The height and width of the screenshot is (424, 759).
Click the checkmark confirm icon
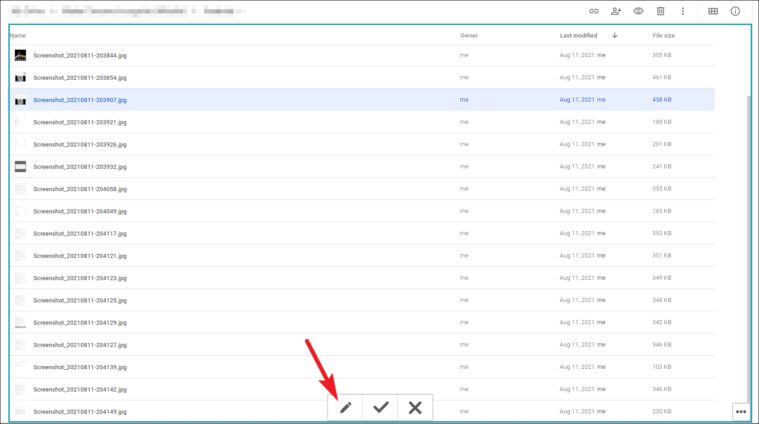point(380,408)
